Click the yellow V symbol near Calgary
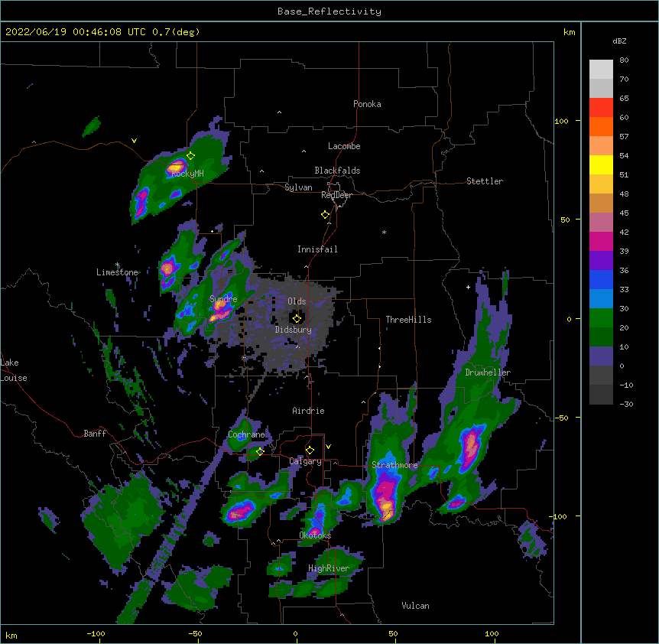The image size is (659, 644). pos(328,447)
